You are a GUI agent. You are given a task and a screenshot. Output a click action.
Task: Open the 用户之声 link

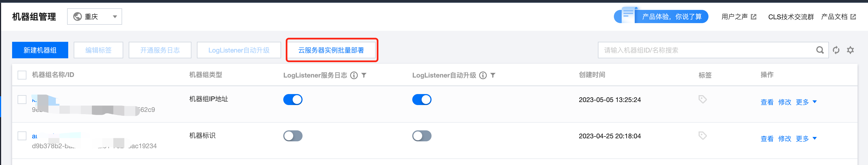[739, 16]
